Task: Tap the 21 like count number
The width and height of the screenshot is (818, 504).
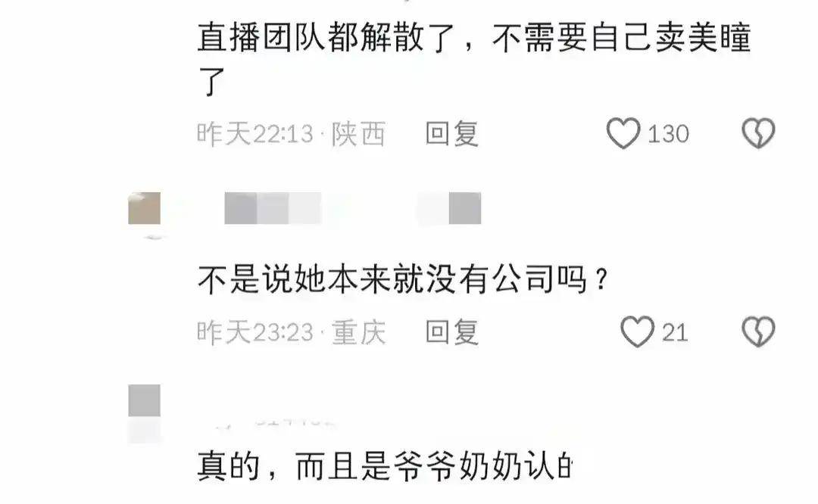Action: point(675,332)
